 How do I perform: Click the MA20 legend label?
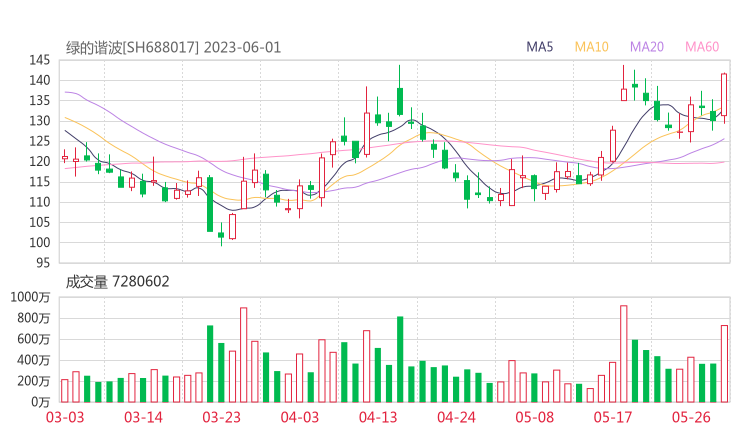click(x=647, y=47)
